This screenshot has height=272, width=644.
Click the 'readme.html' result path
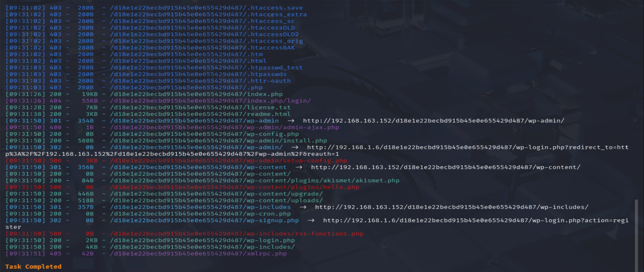coord(200,114)
